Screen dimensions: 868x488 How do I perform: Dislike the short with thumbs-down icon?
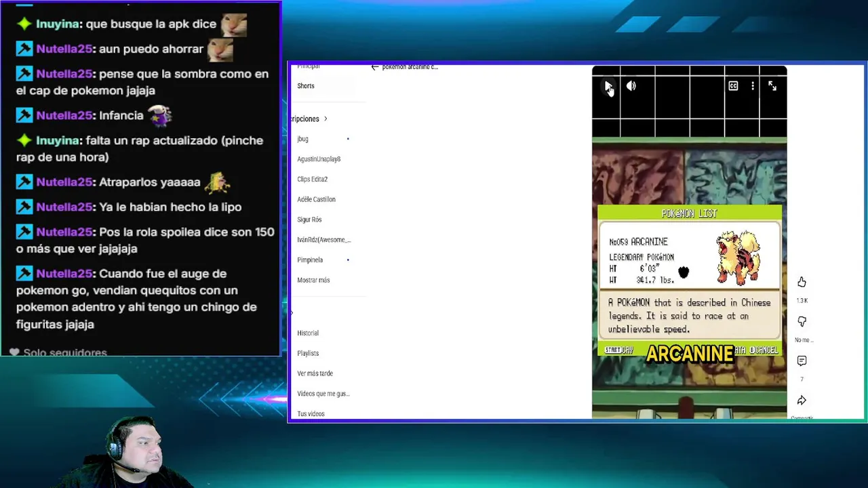(x=802, y=322)
